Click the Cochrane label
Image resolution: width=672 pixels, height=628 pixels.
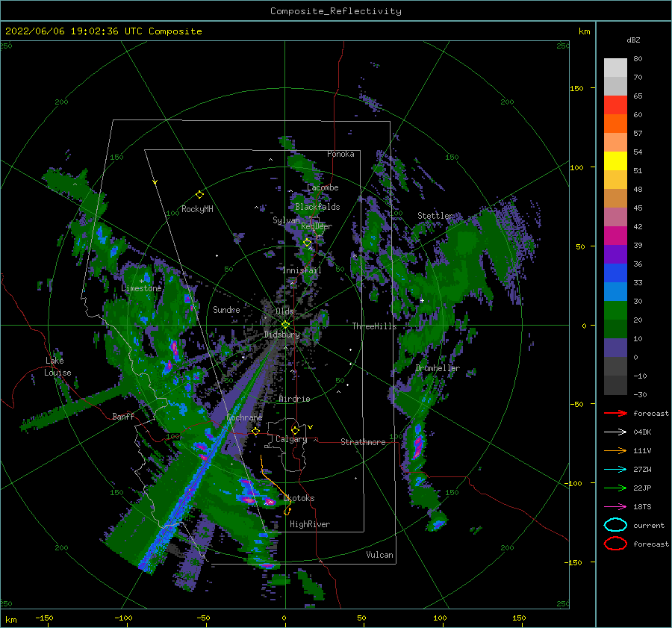244,417
